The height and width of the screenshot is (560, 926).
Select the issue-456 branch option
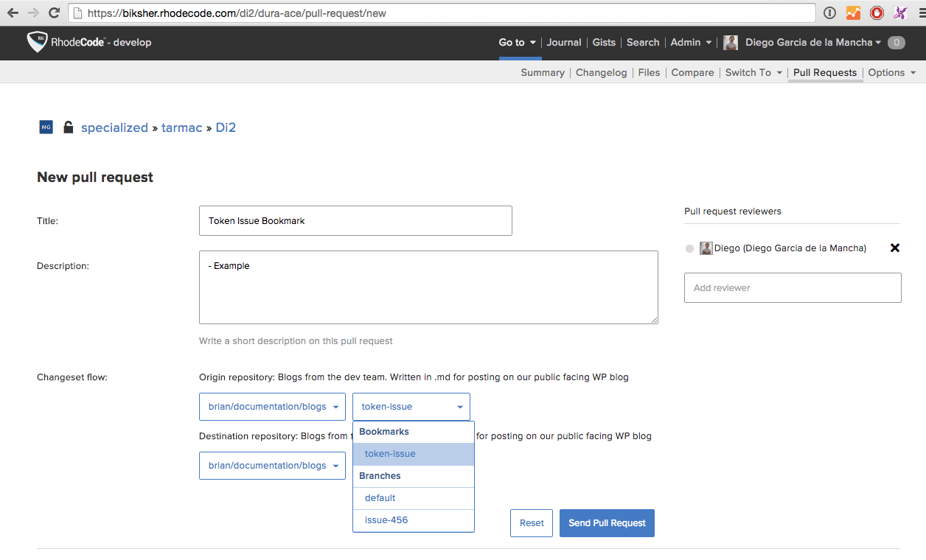(386, 520)
